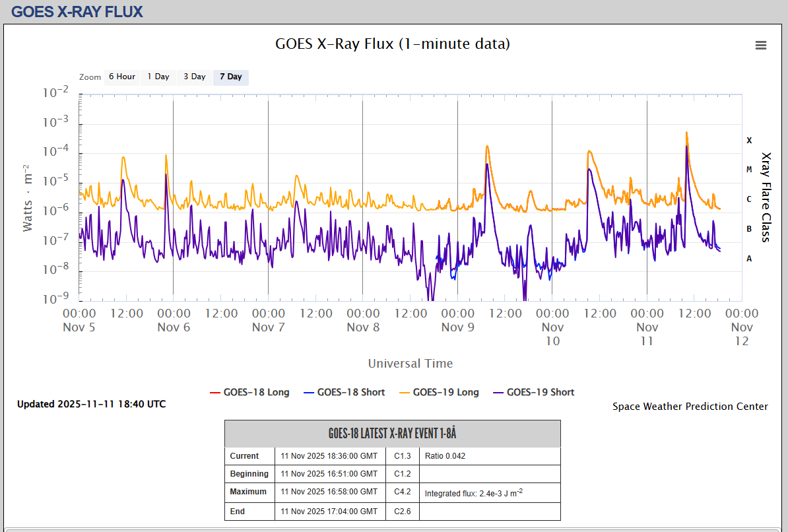Click the GOES X-RAY FLUX page heading
This screenshot has width=788, height=532.
[x=77, y=11]
